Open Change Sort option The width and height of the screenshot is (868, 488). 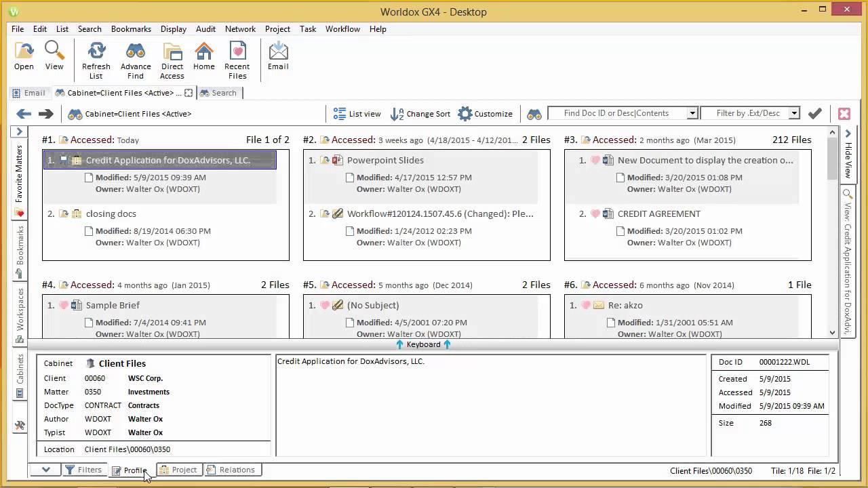tap(420, 114)
